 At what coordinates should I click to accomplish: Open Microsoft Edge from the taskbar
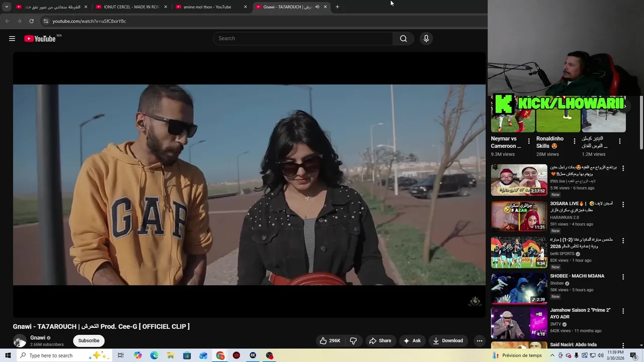pos(154,355)
